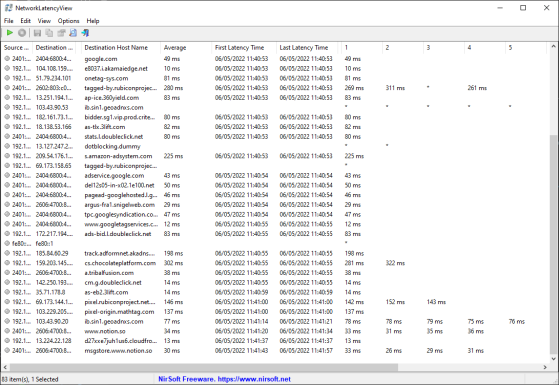Click the Find toolbar icon

tap(73, 33)
